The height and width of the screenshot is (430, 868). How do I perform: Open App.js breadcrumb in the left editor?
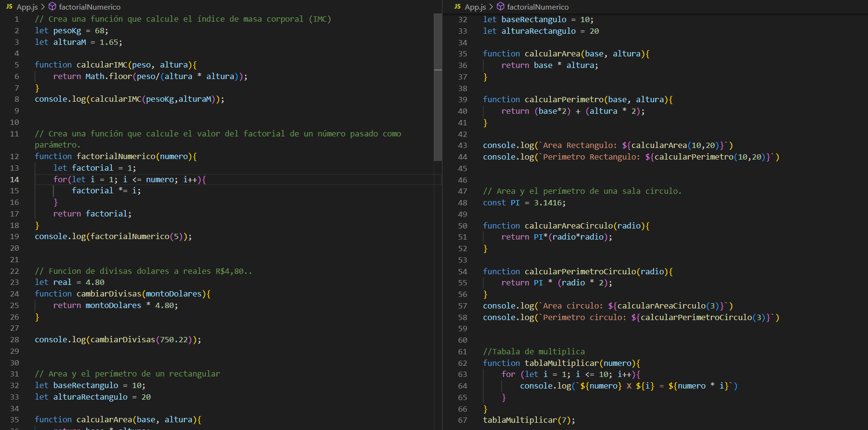tap(27, 7)
